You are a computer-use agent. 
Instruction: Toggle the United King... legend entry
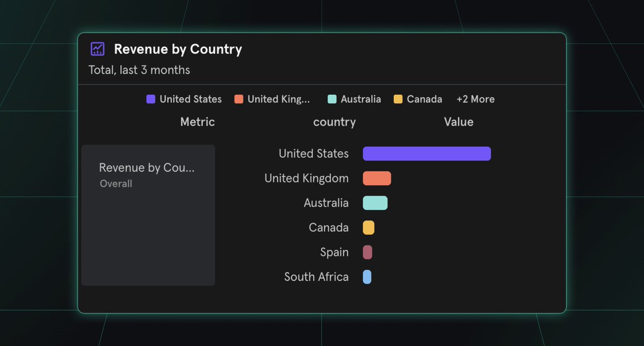[x=273, y=99]
